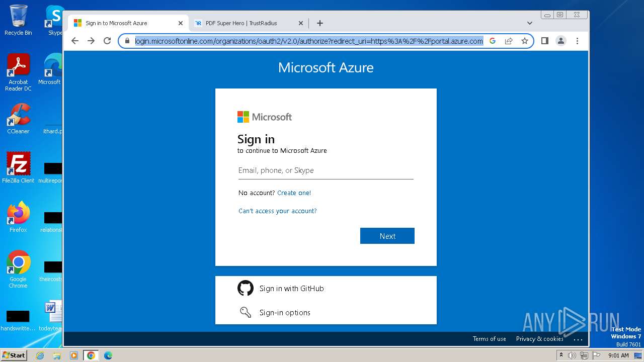Open the Start menu

(x=14, y=355)
